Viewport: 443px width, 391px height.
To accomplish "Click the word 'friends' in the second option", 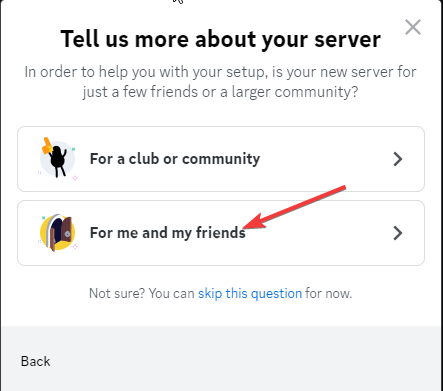I will click(220, 232).
